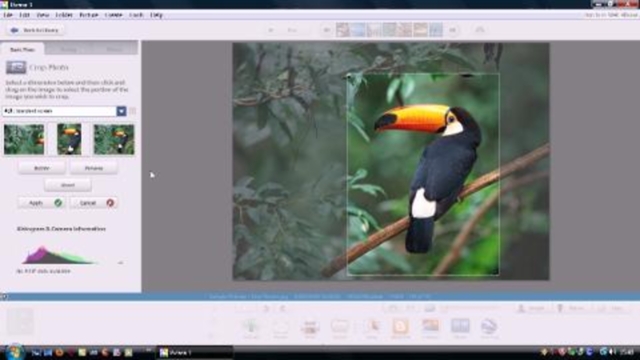Click the Geo-Tag globe icon
Image resolution: width=640 pixels, height=360 pixels.
[489, 327]
